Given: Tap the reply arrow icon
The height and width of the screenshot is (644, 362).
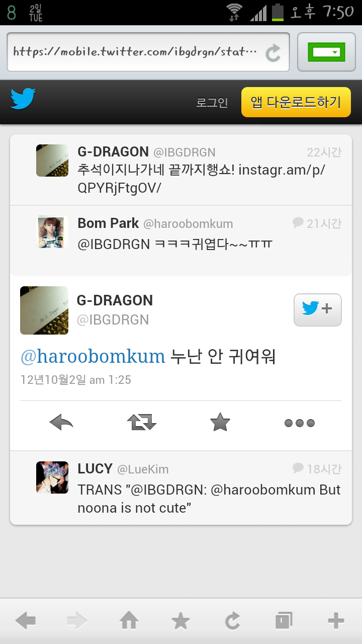Looking at the screenshot, I should tap(61, 423).
